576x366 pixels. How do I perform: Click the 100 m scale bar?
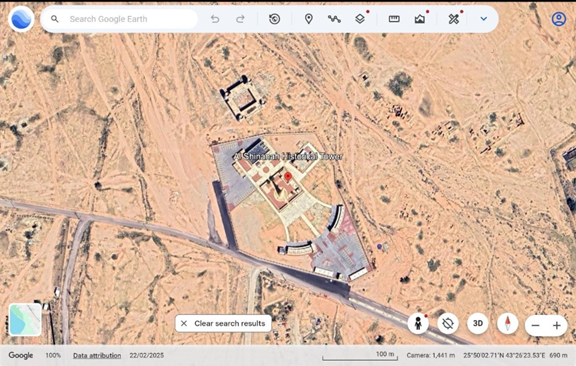(360, 356)
